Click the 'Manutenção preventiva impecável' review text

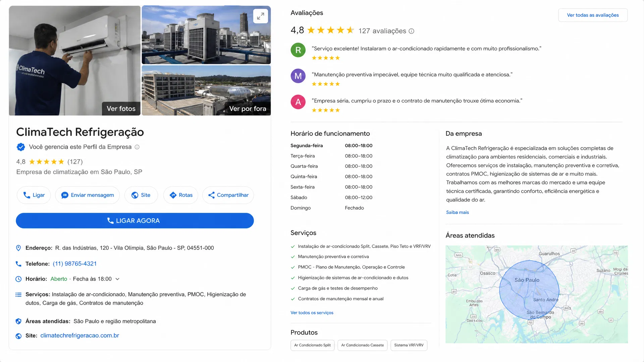pyautogui.click(x=412, y=75)
